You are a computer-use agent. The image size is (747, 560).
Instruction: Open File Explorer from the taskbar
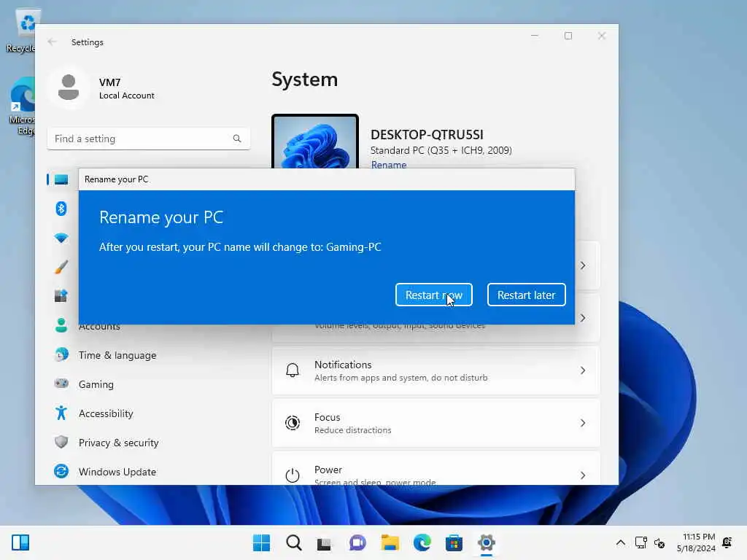point(390,542)
